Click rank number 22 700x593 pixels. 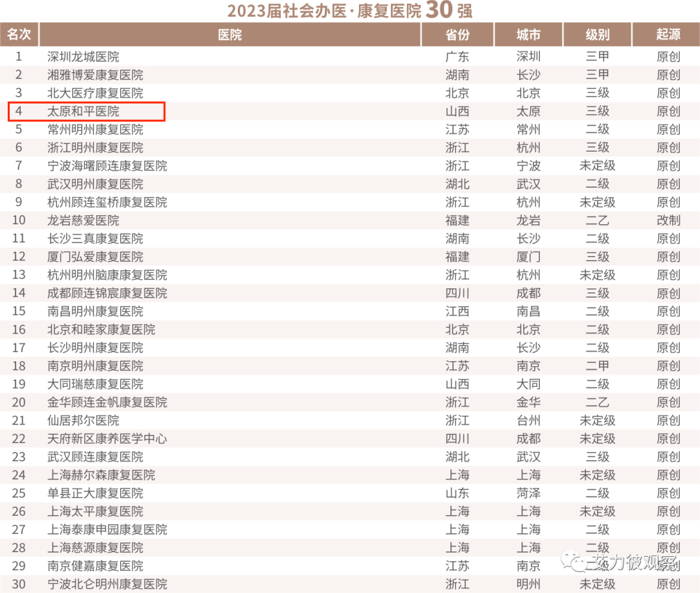(19, 439)
